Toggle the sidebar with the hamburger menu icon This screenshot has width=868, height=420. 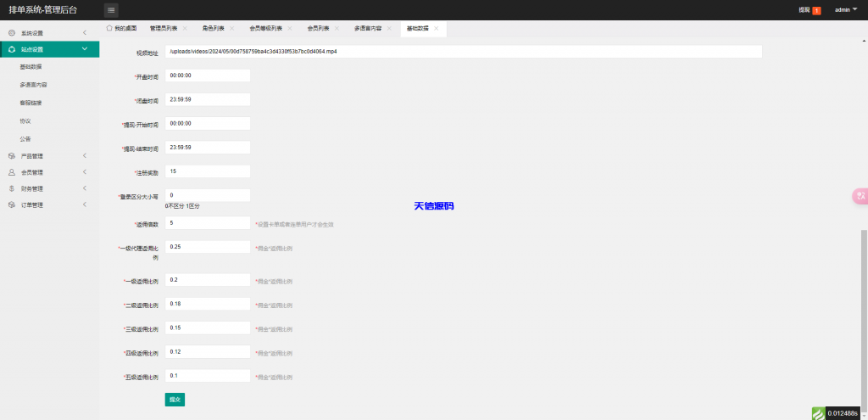[111, 10]
